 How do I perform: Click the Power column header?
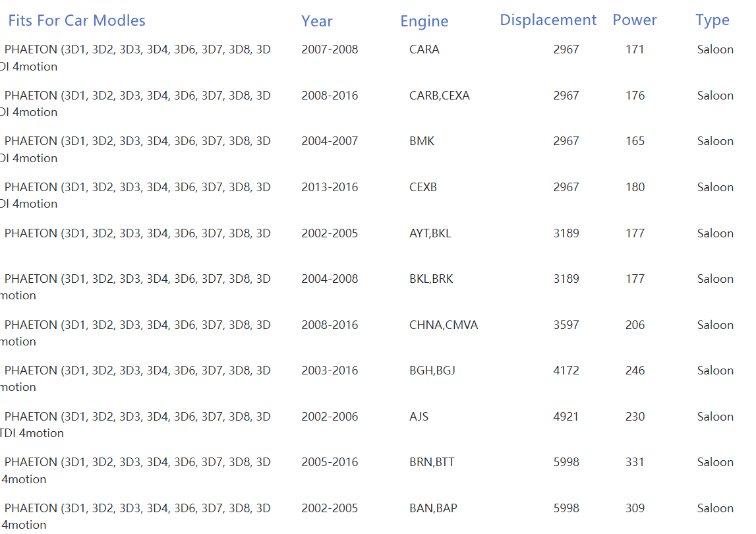click(x=635, y=20)
